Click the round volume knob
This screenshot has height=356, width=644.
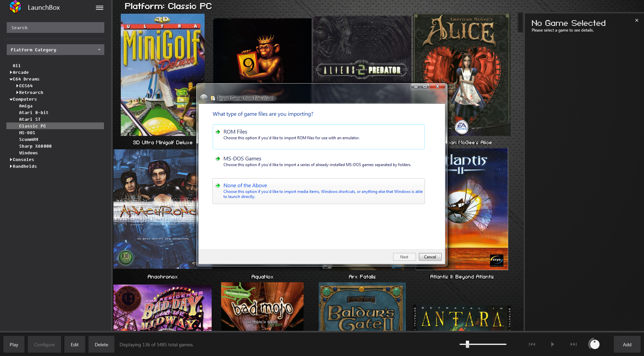(594, 344)
